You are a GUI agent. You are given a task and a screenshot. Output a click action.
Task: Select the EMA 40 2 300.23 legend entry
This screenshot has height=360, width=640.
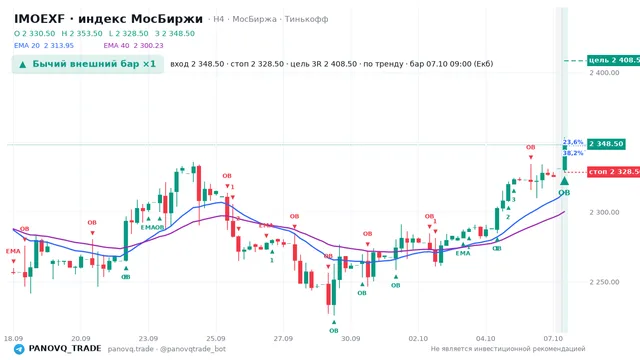coord(133,46)
